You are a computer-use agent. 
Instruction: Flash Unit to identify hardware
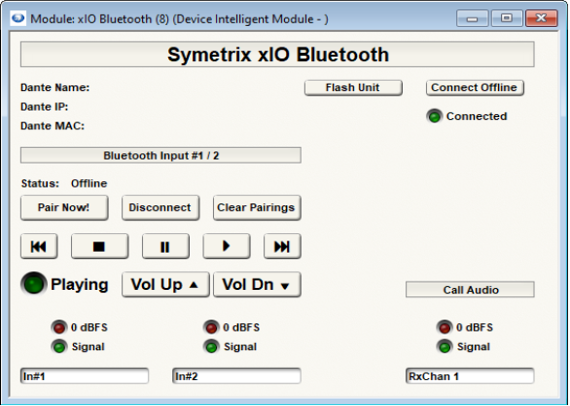(x=353, y=88)
